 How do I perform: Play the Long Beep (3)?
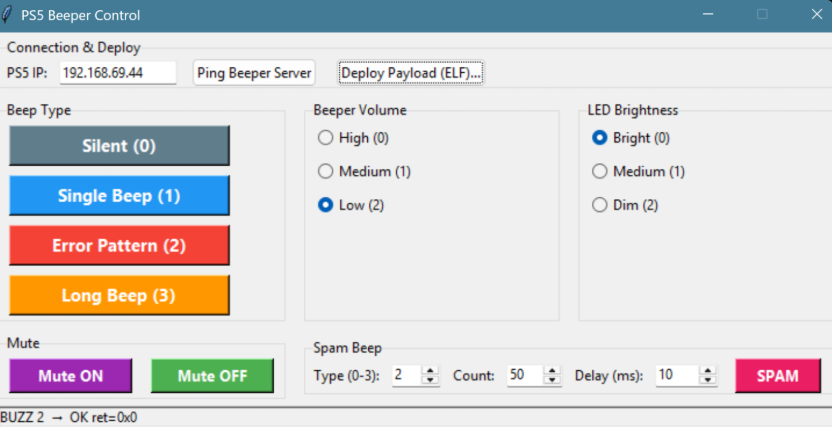pyautogui.click(x=119, y=295)
